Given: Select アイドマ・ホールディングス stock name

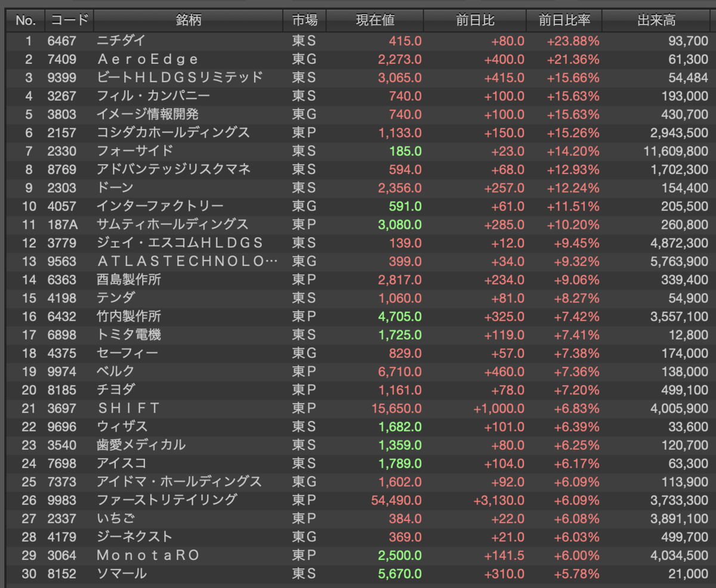Looking at the screenshot, I should point(179,481).
